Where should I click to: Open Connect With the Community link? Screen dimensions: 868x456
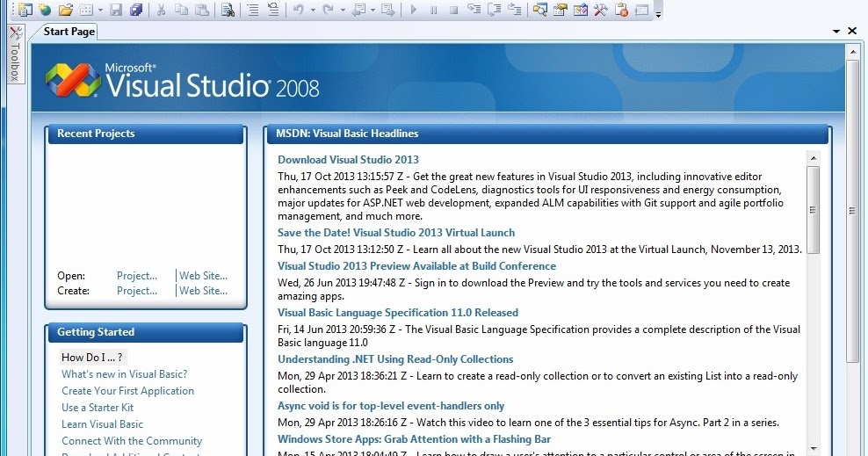point(132,440)
